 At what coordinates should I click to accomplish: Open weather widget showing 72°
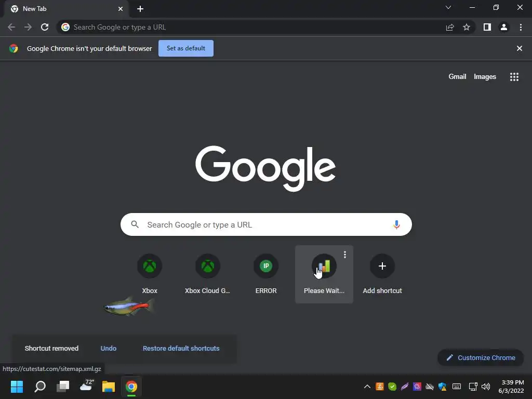[87, 386]
